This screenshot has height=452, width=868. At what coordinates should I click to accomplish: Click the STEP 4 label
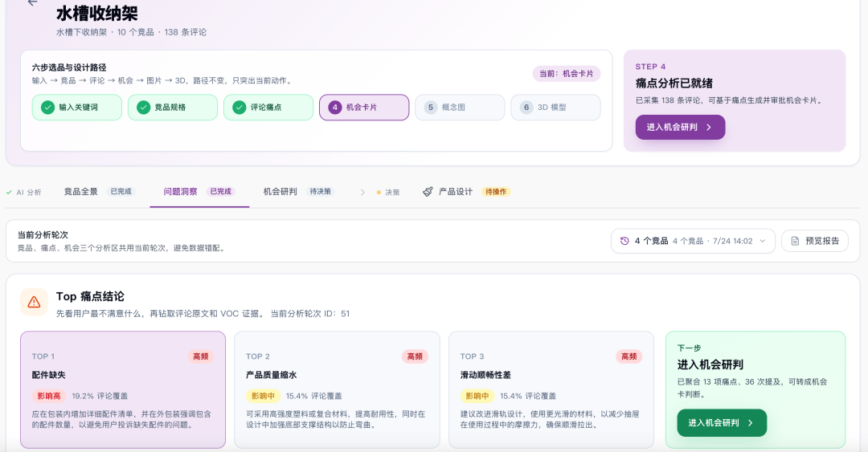tap(650, 67)
